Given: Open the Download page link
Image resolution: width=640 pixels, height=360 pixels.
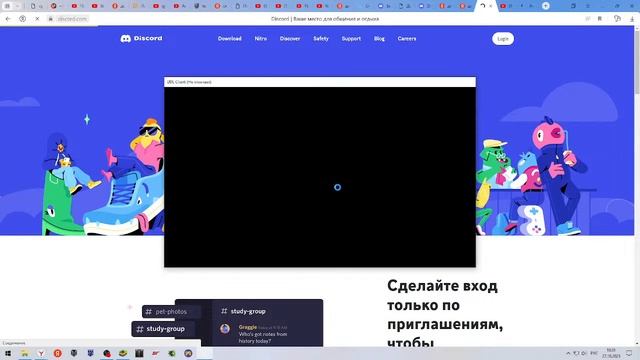Looking at the screenshot, I should [229, 38].
